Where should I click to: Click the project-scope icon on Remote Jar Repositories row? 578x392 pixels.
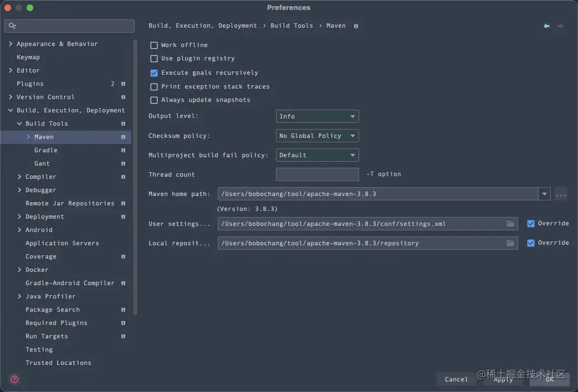point(123,203)
